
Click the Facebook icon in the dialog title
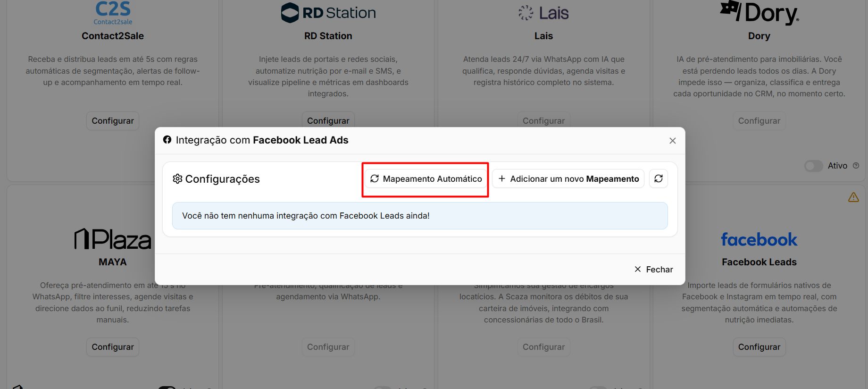click(167, 140)
